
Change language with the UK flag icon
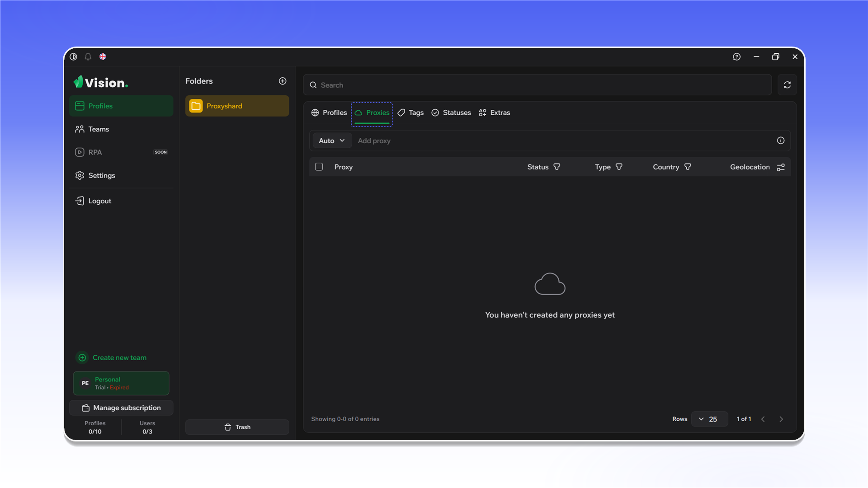coord(103,56)
